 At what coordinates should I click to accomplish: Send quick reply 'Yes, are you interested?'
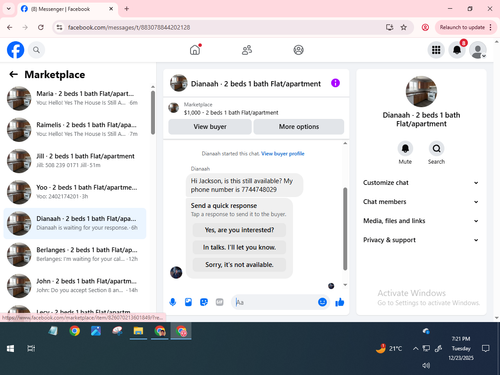pos(239,230)
